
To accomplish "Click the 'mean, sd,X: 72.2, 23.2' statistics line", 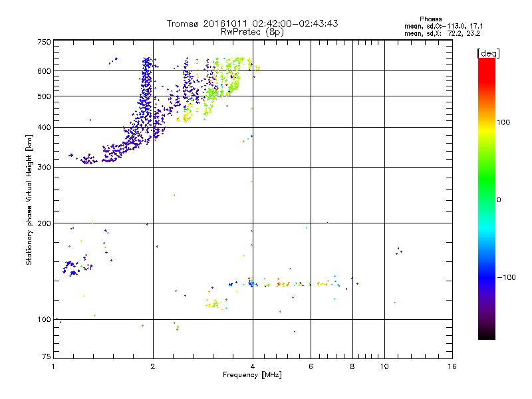I will (x=442, y=34).
